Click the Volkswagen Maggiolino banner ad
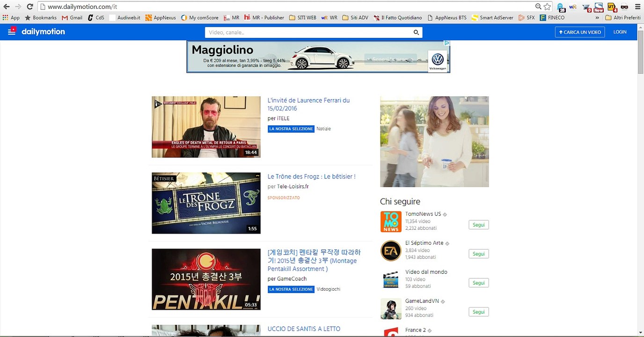644x337 pixels. click(x=318, y=57)
